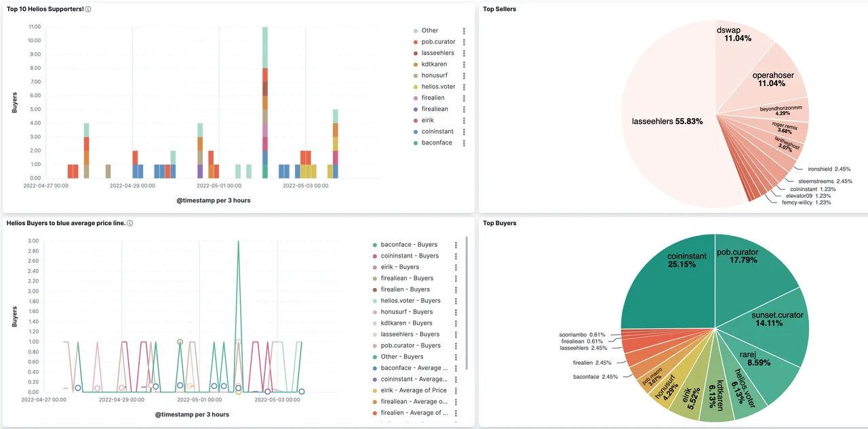Click the tallest green peak in the Helios Buyers line chart
868x429 pixels.
238,242
